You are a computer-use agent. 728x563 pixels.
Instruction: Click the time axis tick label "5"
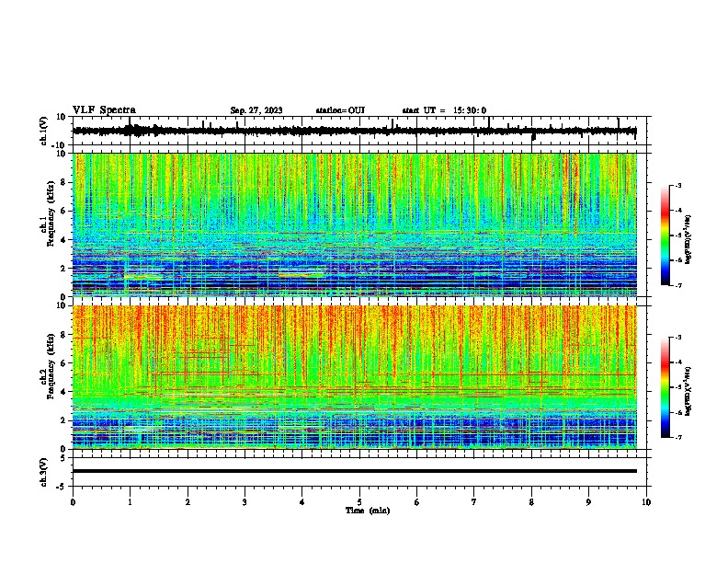coord(359,502)
